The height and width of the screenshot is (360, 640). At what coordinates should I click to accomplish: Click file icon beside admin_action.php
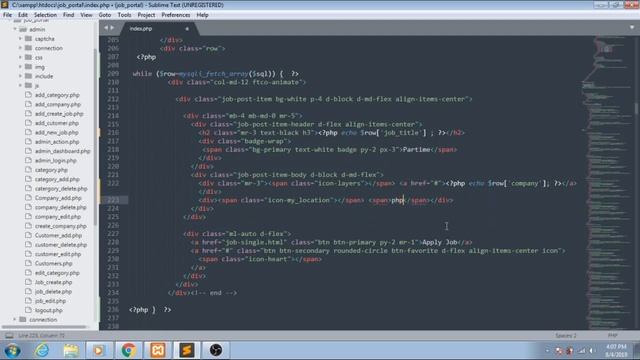point(28,142)
